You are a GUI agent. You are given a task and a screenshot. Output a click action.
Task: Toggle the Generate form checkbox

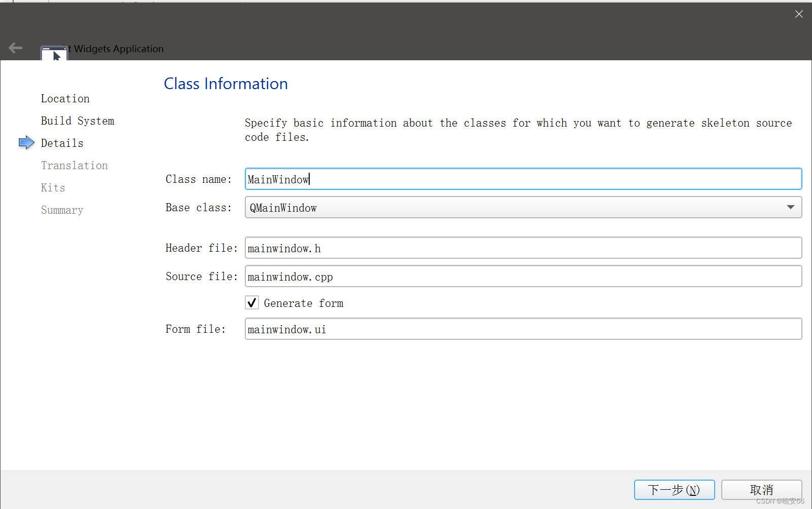[252, 303]
